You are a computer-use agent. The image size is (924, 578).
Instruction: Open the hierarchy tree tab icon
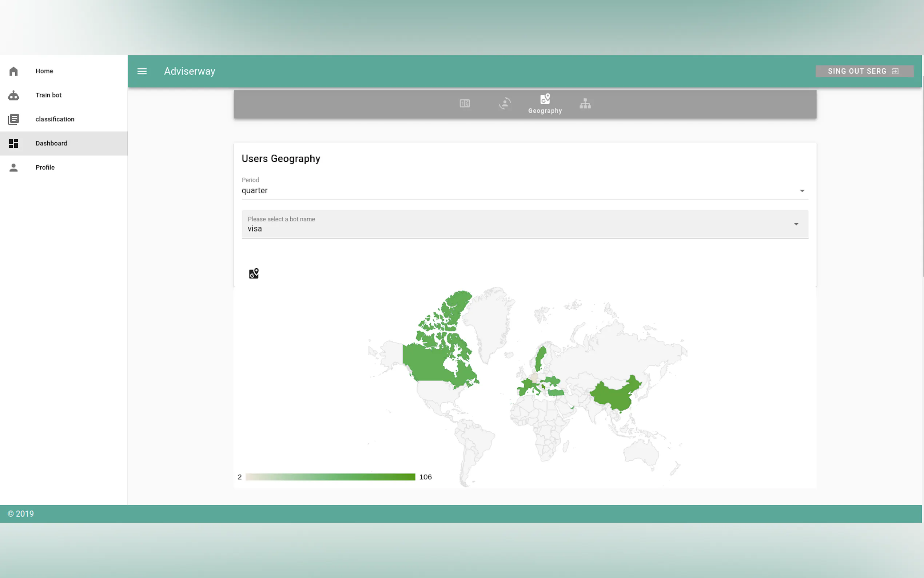coord(585,104)
